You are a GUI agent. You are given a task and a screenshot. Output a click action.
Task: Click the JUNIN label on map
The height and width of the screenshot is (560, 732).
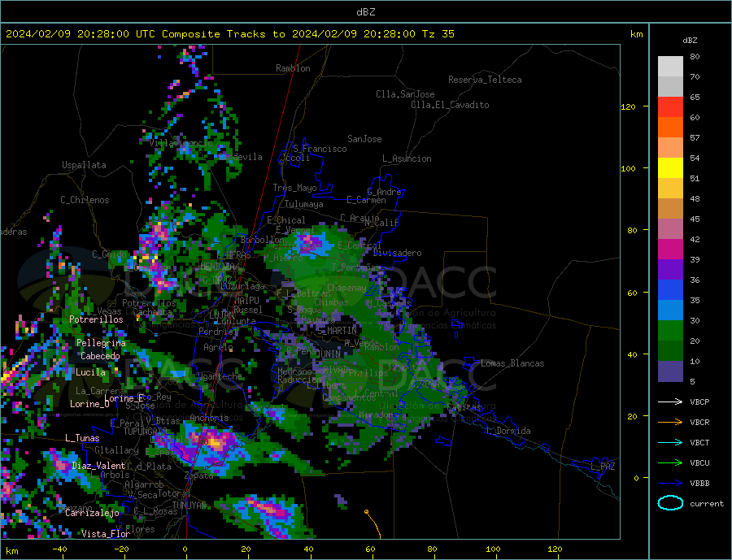click(329, 354)
